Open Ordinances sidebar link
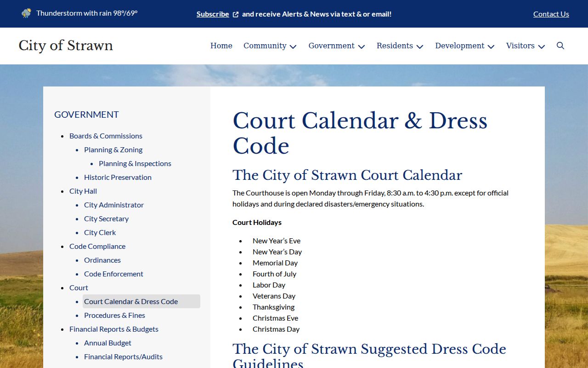Viewport: 588px width, 368px height. click(102, 260)
